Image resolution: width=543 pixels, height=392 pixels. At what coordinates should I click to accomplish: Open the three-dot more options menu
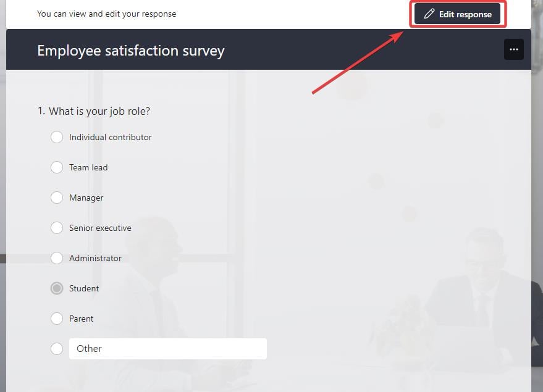click(x=513, y=49)
